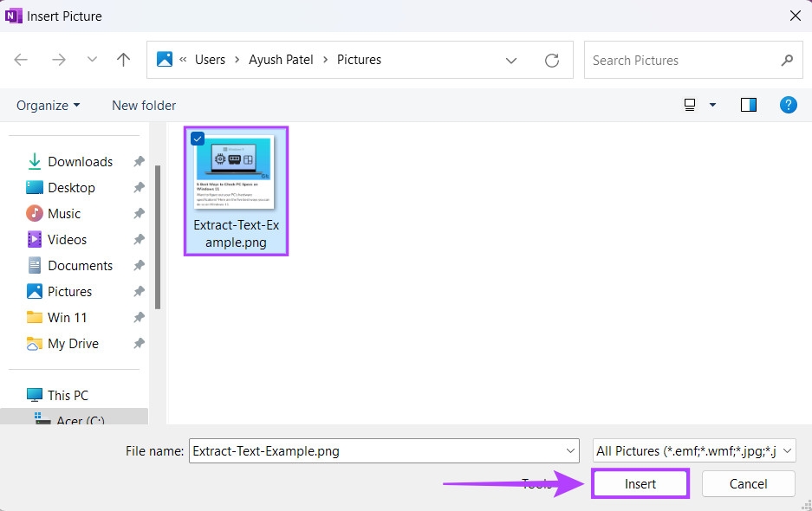The width and height of the screenshot is (812, 511).
Task: Unpin Downloads via its pin icon
Action: pyautogui.click(x=139, y=162)
